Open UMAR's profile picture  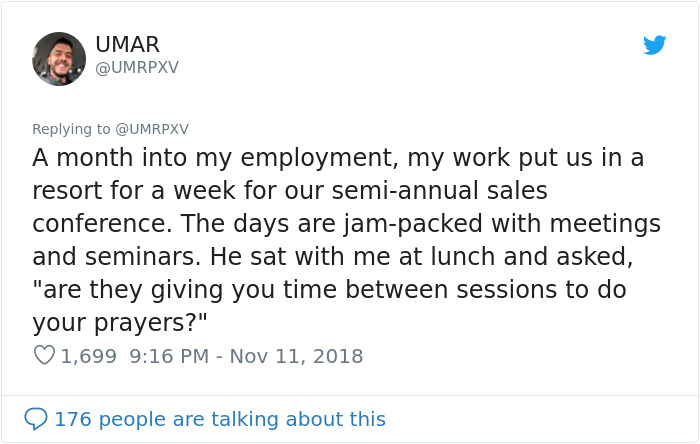[x=59, y=58]
